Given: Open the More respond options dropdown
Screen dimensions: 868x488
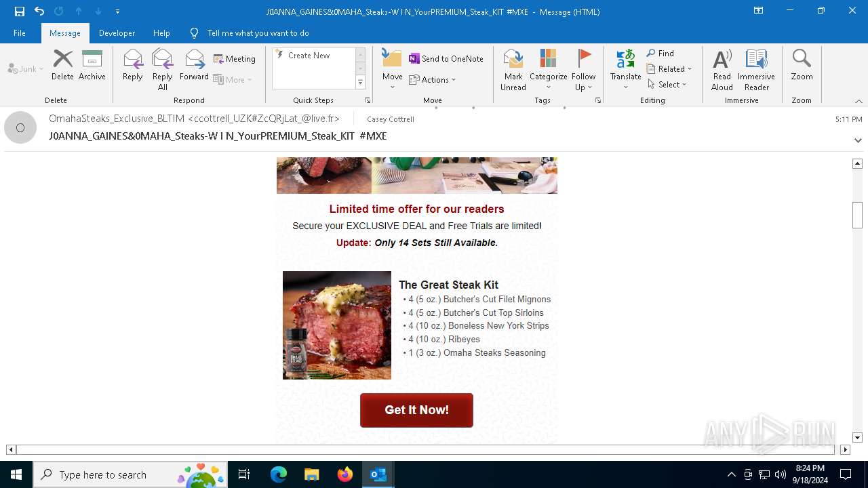Looking at the screenshot, I should click(x=233, y=80).
